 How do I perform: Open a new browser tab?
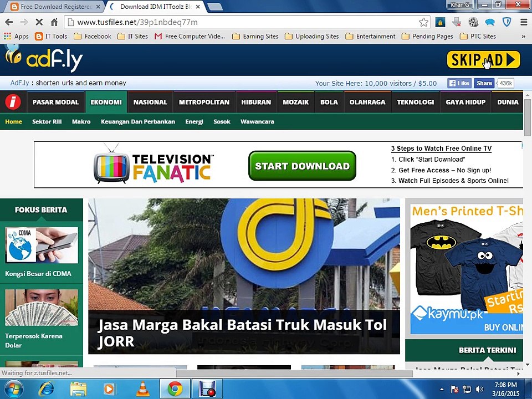(x=214, y=7)
